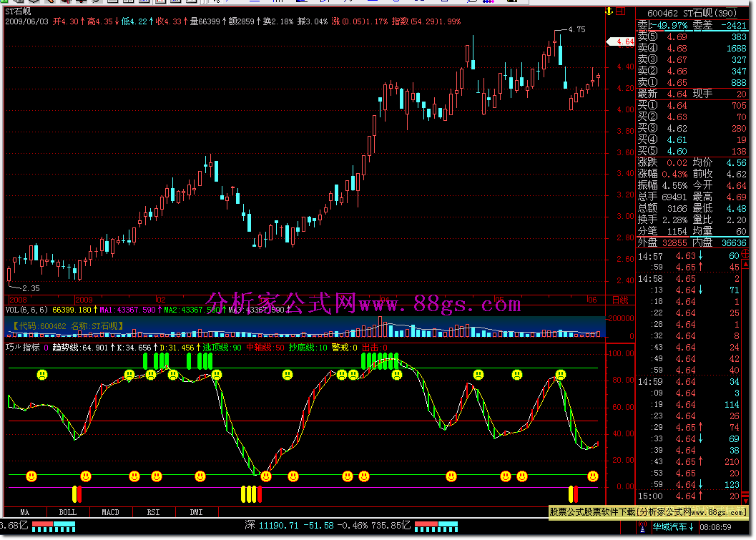756x540 pixels.
Task: Switch to the RSI indicator tab
Action: pos(153,512)
